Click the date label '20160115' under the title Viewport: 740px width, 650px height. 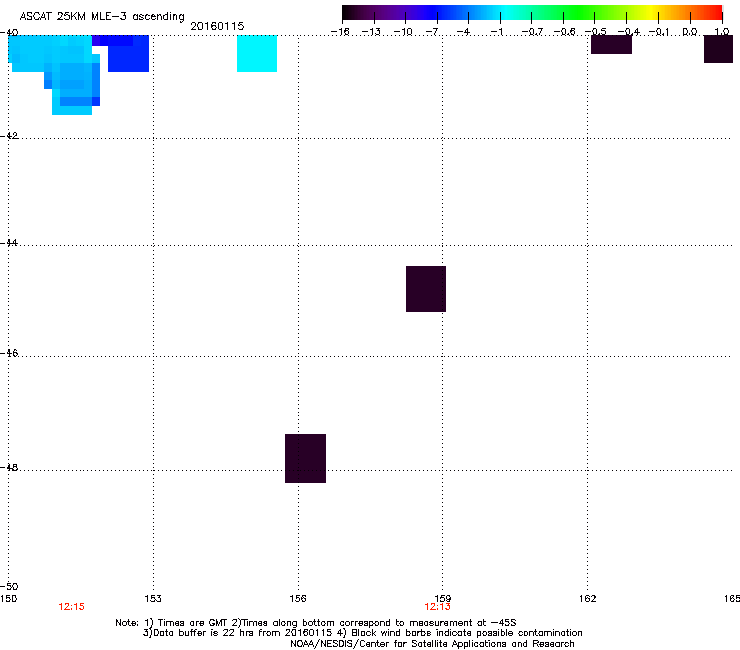[x=217, y=26]
